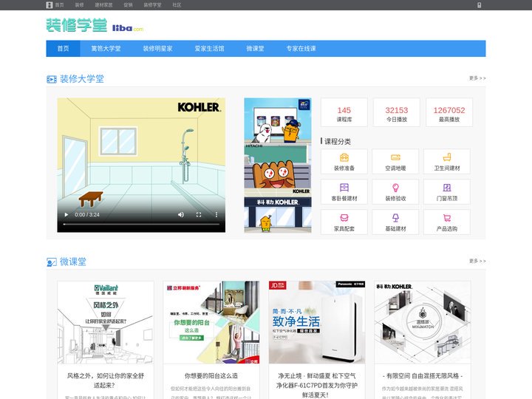The image size is (532, 399).
Task: Click 更多>> beside 装修大学堂 heading
Action: point(477,78)
